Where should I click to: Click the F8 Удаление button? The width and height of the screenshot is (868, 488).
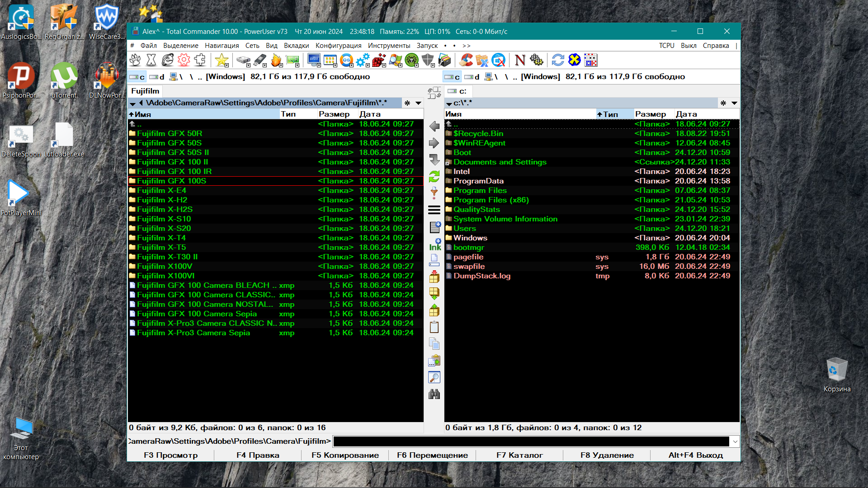[607, 455]
